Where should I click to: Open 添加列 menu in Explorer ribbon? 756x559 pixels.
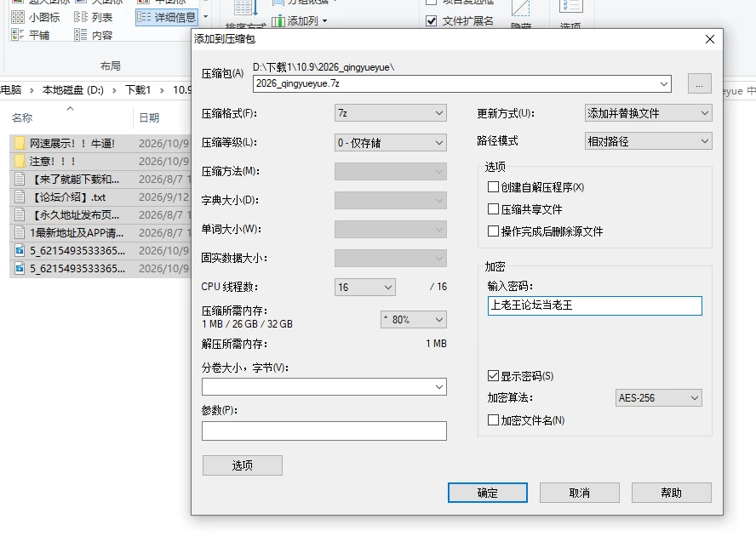(300, 21)
